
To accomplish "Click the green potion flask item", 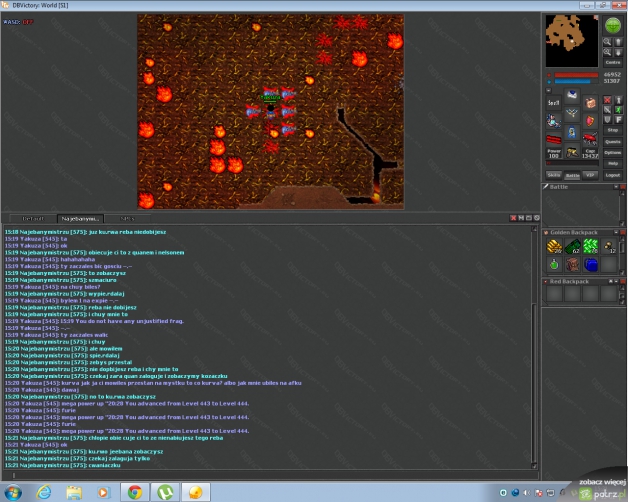I will tap(555, 264).
